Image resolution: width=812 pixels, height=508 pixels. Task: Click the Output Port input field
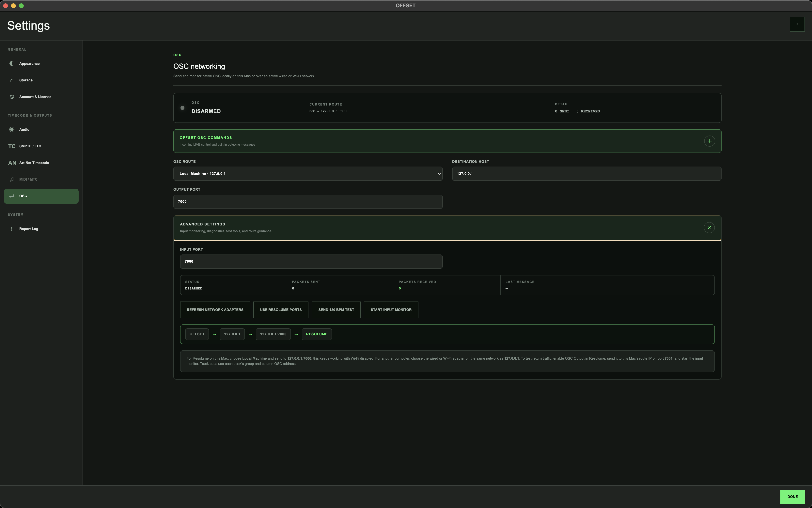(x=308, y=202)
